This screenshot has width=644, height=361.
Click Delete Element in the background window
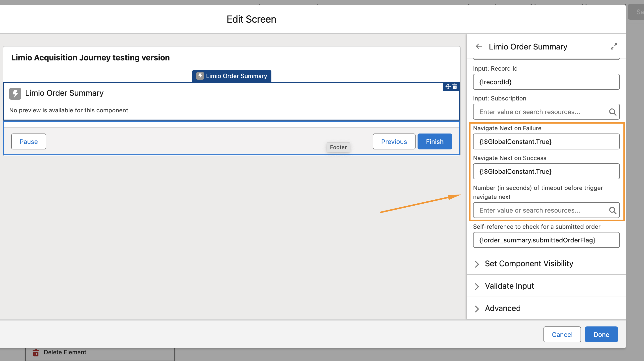pyautogui.click(x=65, y=352)
